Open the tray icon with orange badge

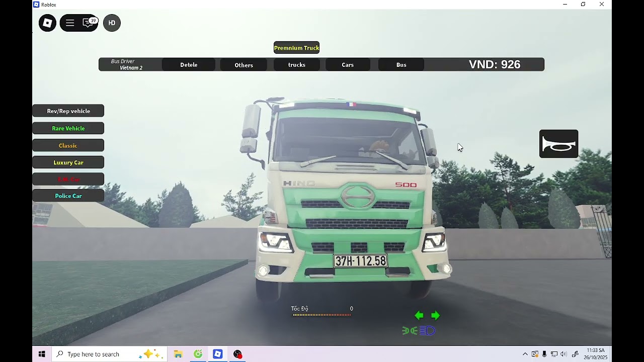click(x=535, y=354)
